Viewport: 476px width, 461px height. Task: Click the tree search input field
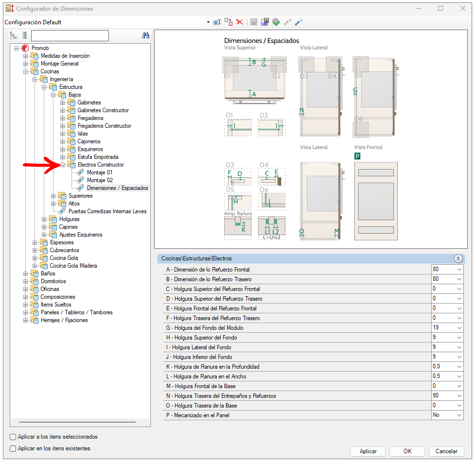pyautogui.click(x=70, y=35)
